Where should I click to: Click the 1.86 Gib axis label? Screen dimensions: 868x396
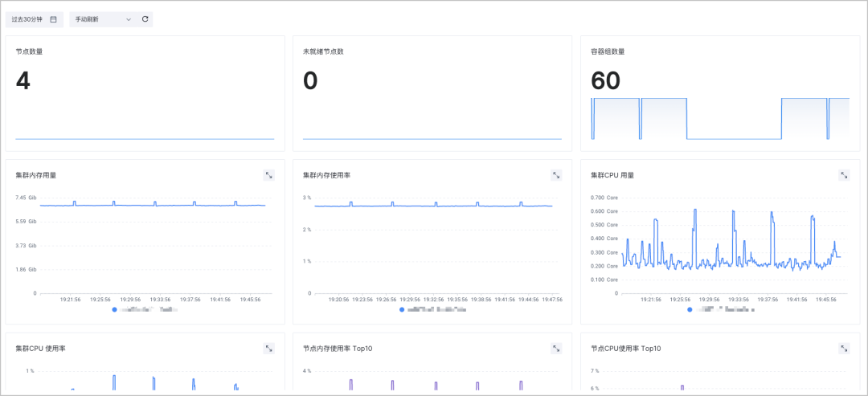pos(26,269)
